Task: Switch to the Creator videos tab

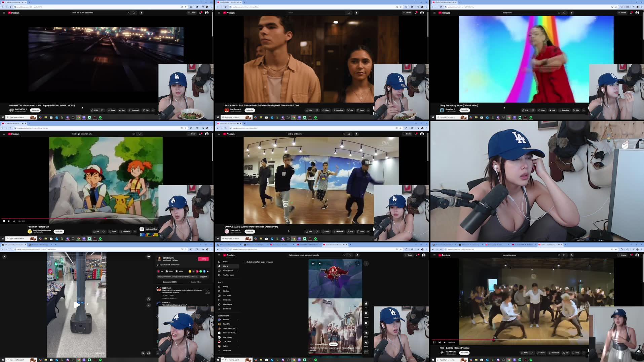Action: 196,282
